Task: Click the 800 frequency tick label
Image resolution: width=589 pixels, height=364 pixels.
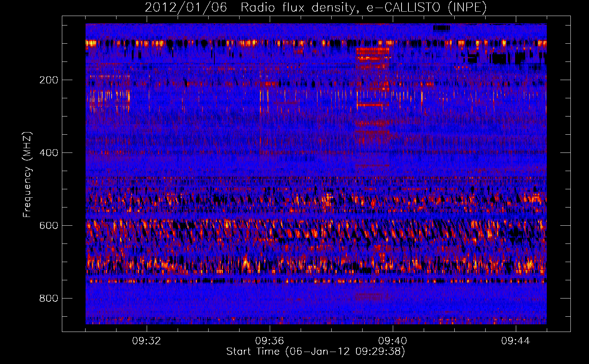Action: [49, 298]
